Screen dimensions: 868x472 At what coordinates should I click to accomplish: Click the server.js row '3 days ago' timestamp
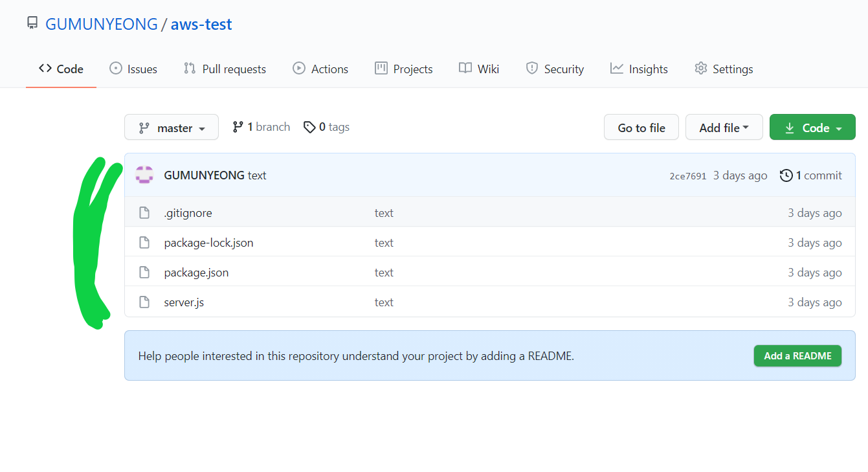pos(815,302)
